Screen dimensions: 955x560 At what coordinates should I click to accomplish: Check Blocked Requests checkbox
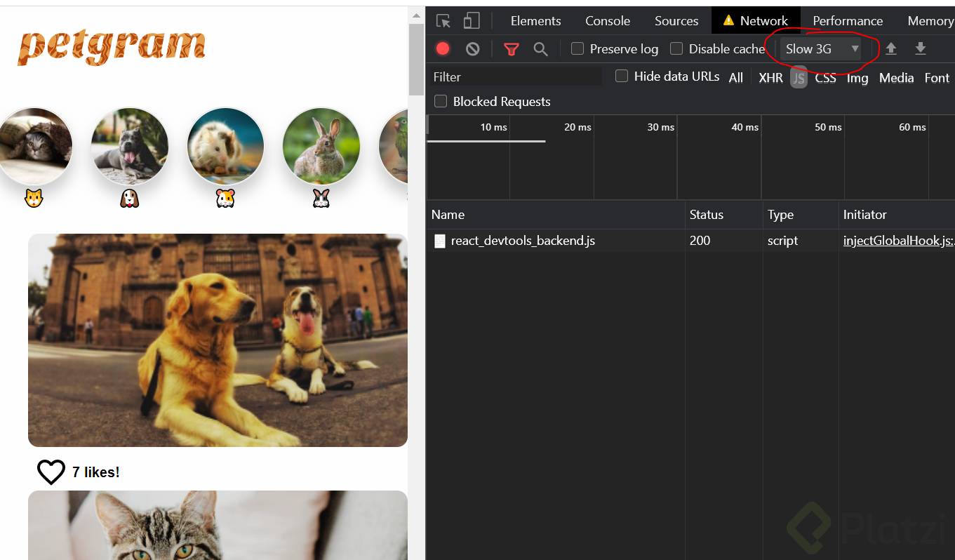[x=441, y=101]
